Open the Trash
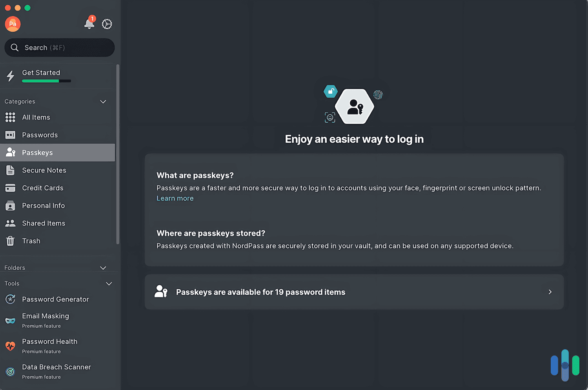Screen dimensions: 588x390 click(31, 241)
